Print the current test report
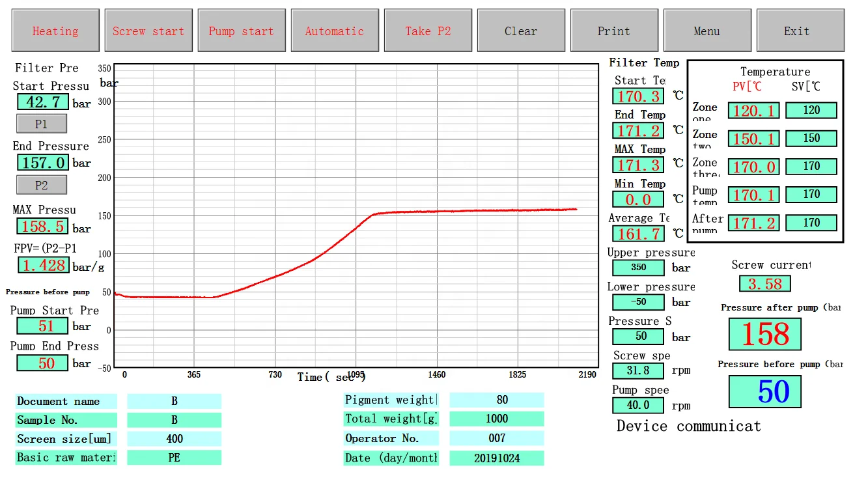Image resolution: width=868 pixels, height=487 pixels. pos(614,30)
